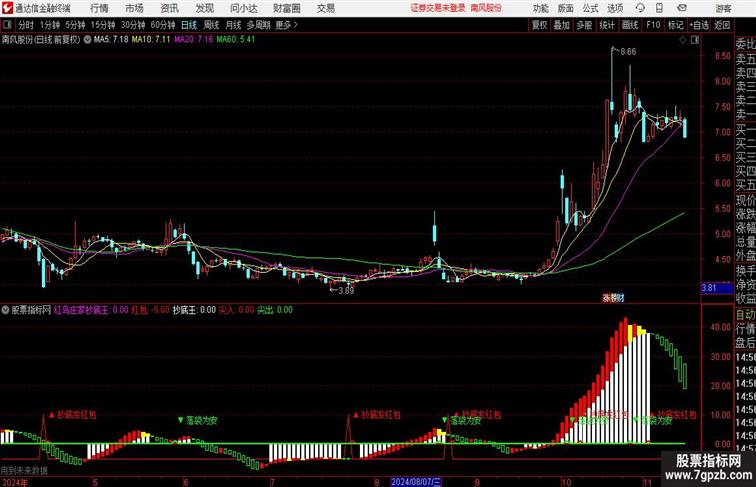Click the 标记 mark button

[675, 25]
